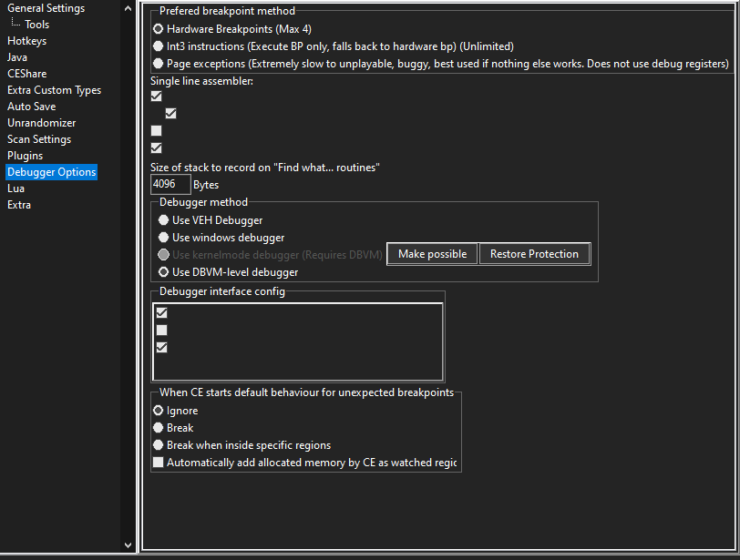
Task: Click the Make possible button
Action: tap(432, 254)
